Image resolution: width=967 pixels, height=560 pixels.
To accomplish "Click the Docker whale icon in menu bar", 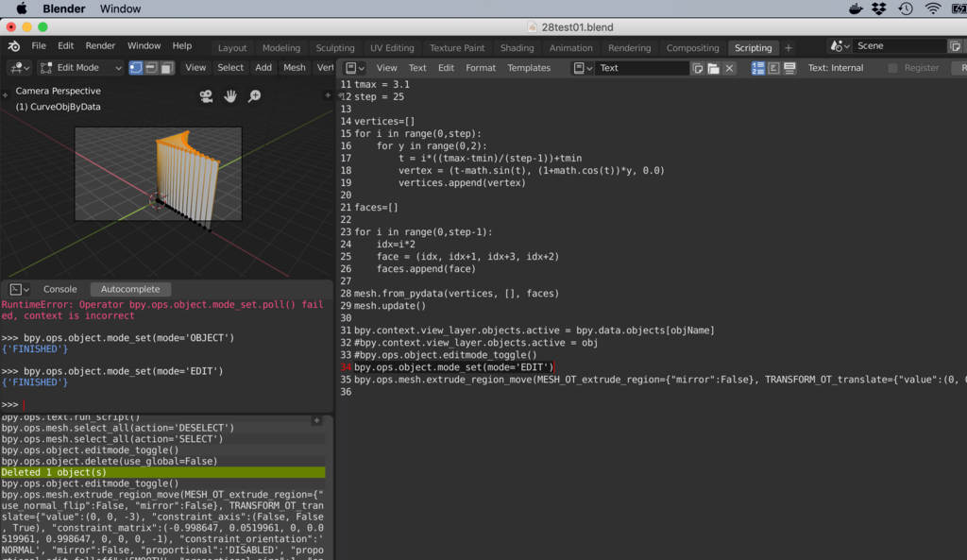I will pos(856,8).
